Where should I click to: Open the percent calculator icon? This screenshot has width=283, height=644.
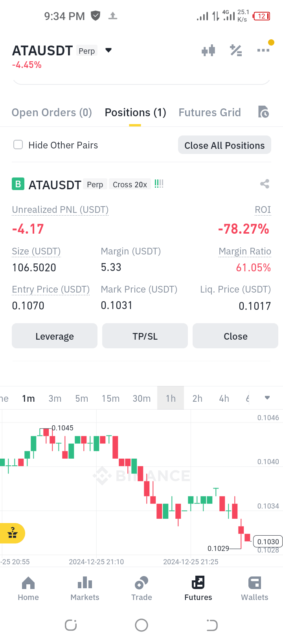click(236, 51)
